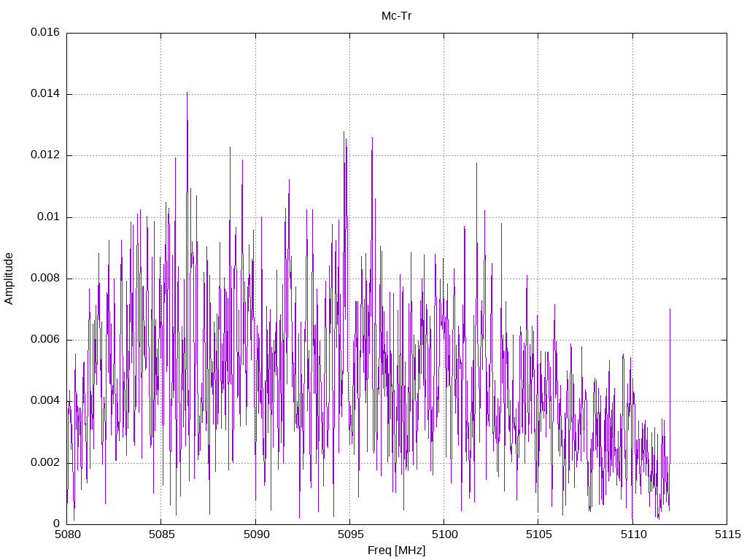Click the x-axis tick label 5105
Screen dimensions: 747x560
click(x=539, y=534)
